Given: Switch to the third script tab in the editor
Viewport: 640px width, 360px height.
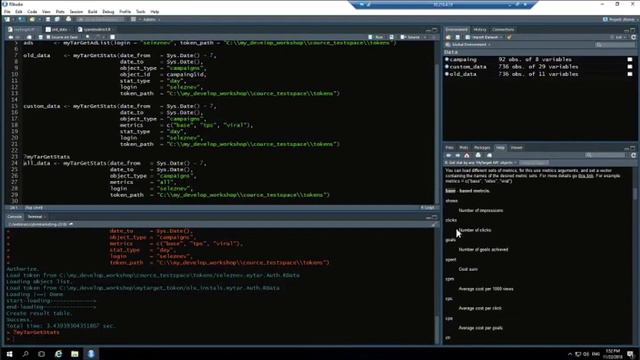Looking at the screenshot, I should (97, 29).
